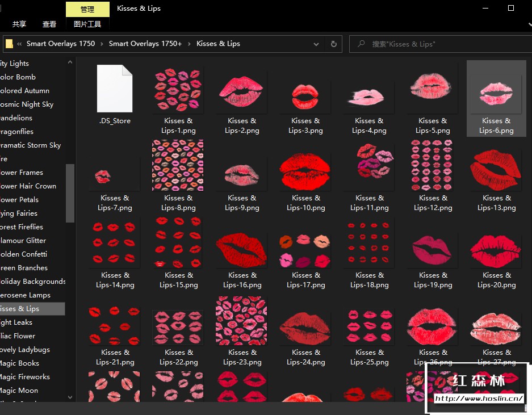Open Flower Hair Crown folder
The image size is (532, 415).
tap(28, 186)
